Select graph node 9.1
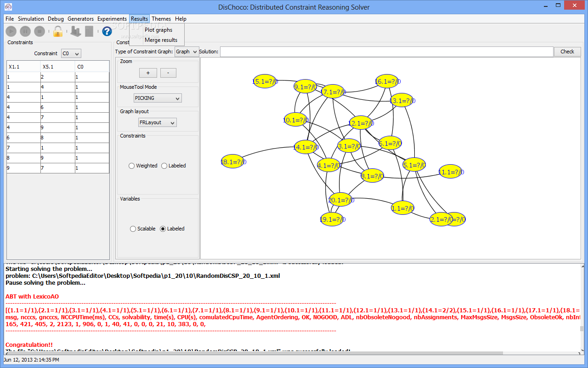The height and width of the screenshot is (368, 588). (305, 86)
